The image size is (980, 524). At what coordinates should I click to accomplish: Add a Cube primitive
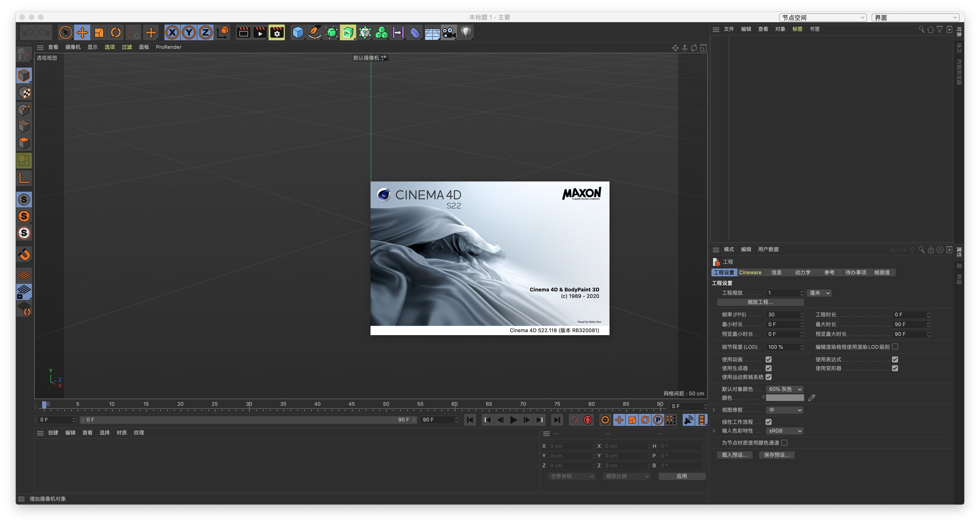(298, 32)
